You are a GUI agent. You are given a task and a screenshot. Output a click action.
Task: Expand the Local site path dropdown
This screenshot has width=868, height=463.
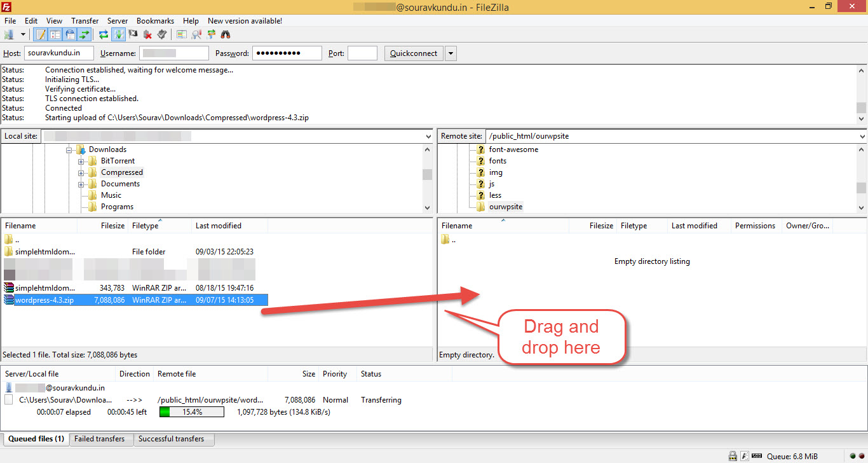point(428,136)
